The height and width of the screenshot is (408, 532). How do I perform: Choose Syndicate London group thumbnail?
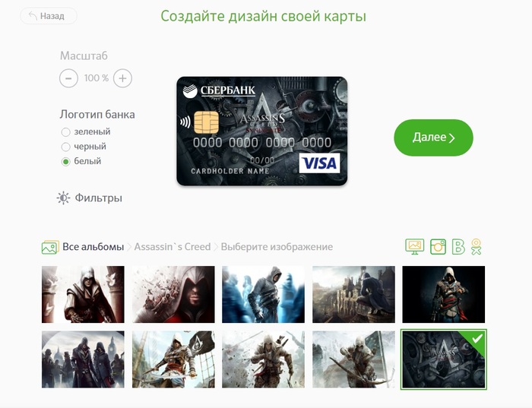point(83,359)
